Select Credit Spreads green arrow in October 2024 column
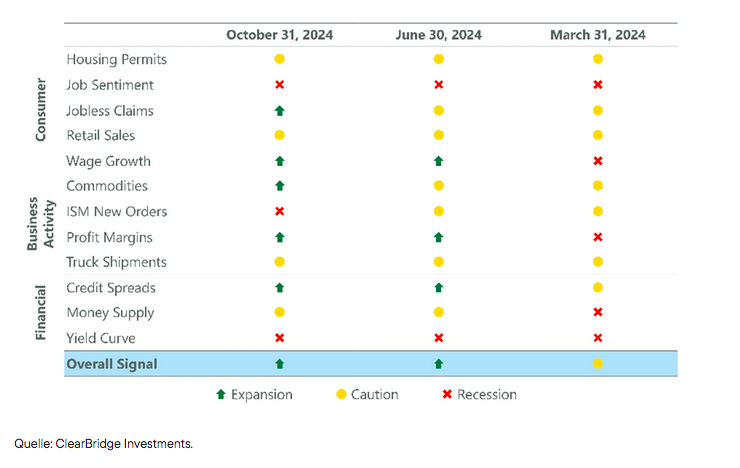 coord(280,288)
